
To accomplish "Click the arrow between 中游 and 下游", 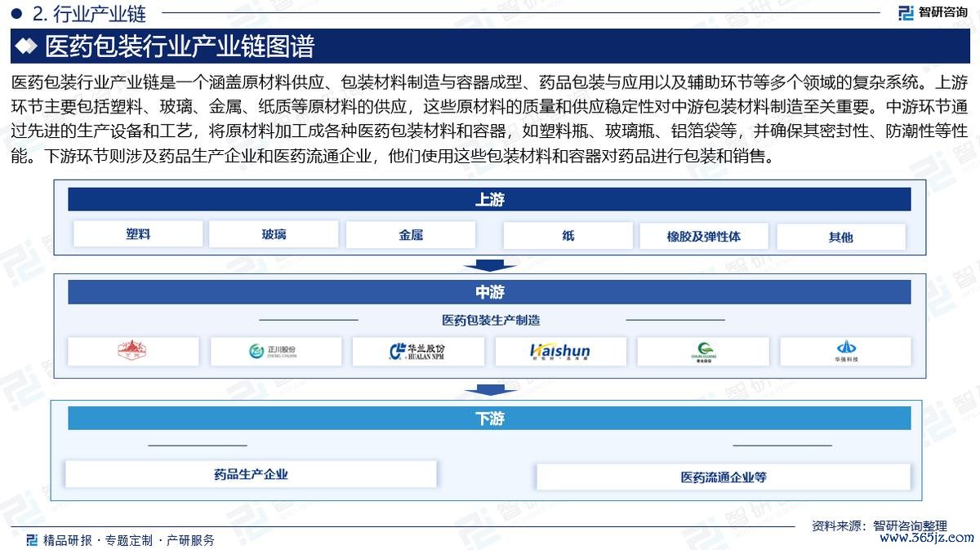I will (x=489, y=390).
